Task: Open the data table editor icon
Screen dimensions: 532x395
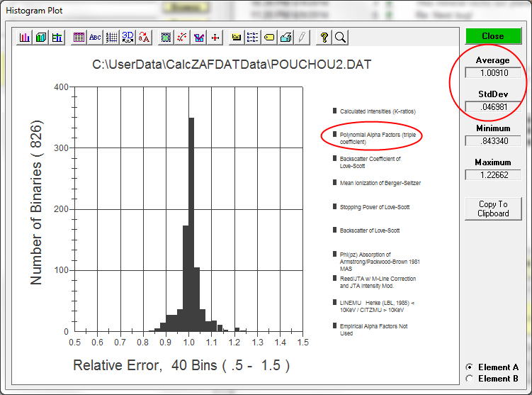Action: [78, 38]
